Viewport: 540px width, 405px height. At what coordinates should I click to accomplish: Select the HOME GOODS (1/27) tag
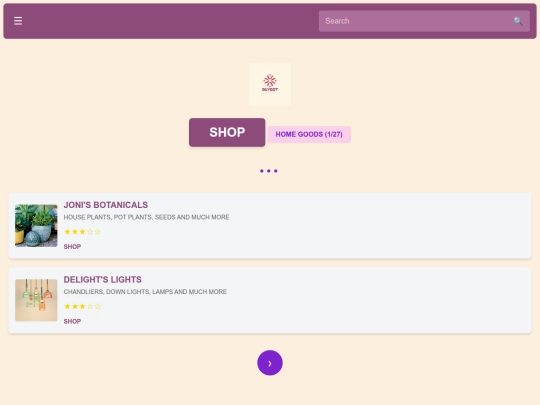pyautogui.click(x=309, y=134)
